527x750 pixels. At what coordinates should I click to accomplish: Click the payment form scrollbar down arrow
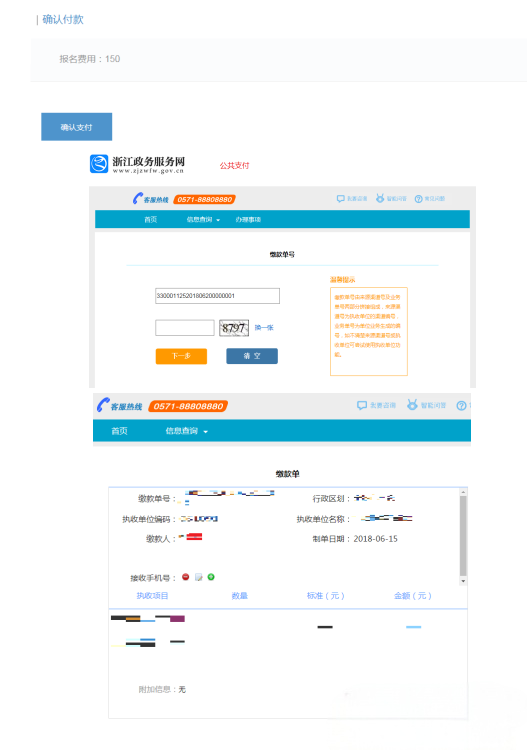tap(462, 581)
